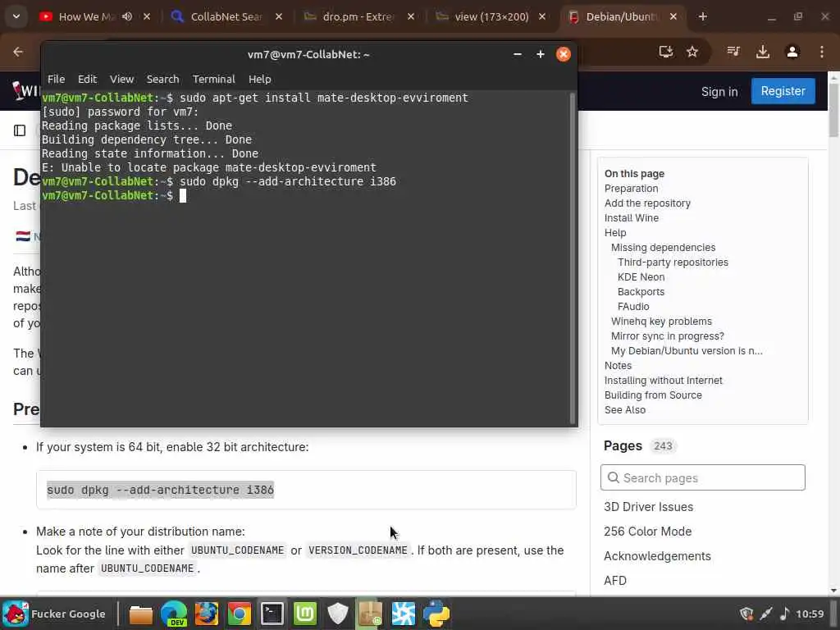The width and height of the screenshot is (840, 630).
Task: Click the terminal's vertical scrollbar
Action: (572, 258)
